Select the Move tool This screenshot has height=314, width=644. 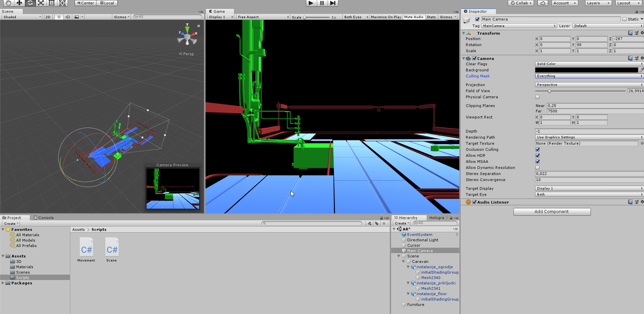pyautogui.click(x=19, y=3)
